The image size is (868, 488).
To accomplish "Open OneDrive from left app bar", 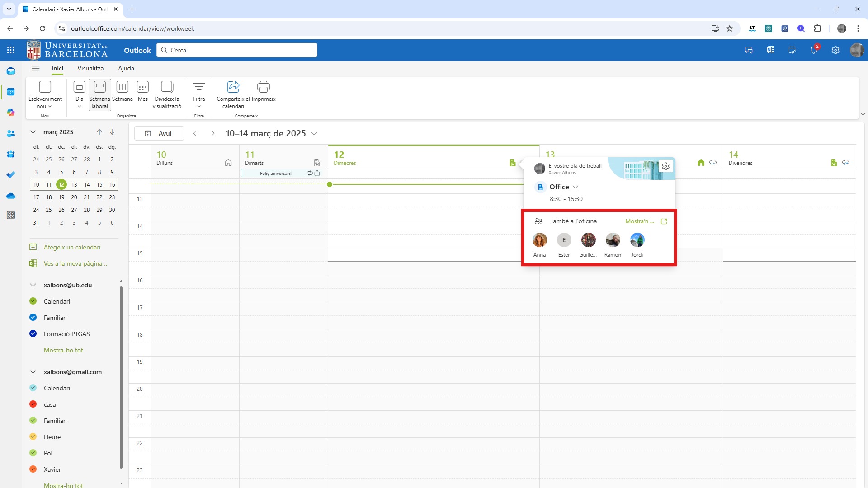I will click(11, 196).
